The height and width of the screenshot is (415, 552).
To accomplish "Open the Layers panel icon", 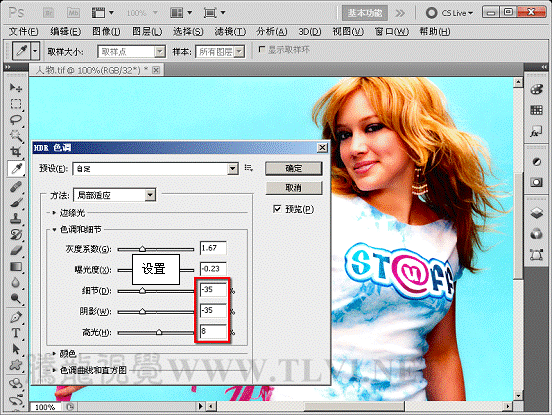I will (x=536, y=213).
